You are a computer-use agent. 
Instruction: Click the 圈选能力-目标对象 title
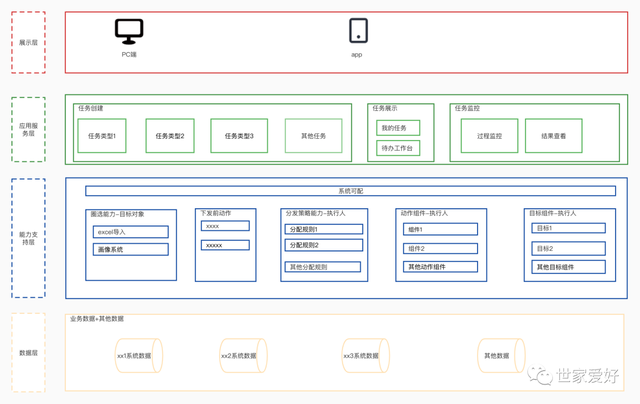click(x=117, y=214)
